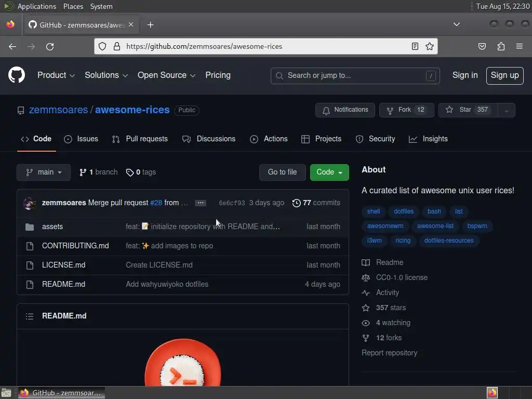Open the assets folder
Image resolution: width=532 pixels, height=399 pixels.
tap(52, 227)
